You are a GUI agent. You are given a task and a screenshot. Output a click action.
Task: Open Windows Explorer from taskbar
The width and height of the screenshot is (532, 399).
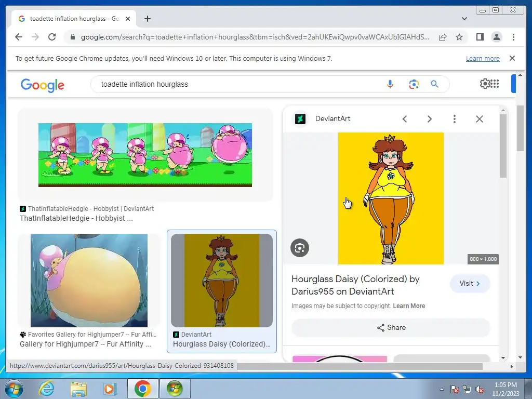78,389
